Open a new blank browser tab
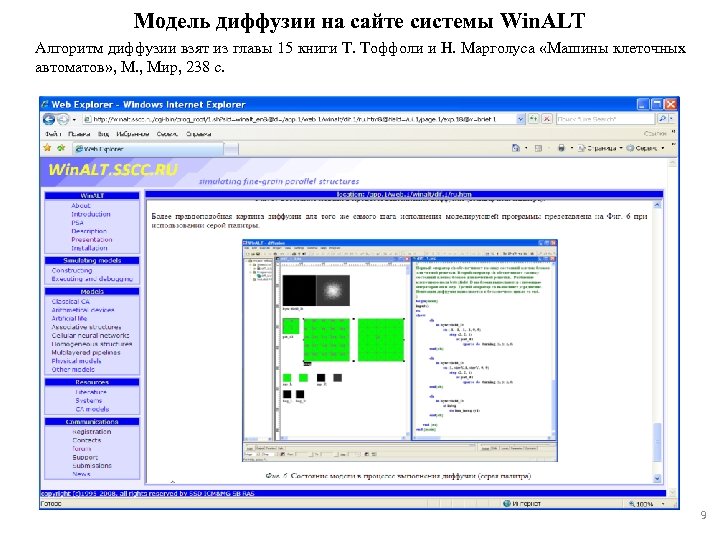Viewport: 720px width, 540px height. pyautogui.click(x=231, y=149)
